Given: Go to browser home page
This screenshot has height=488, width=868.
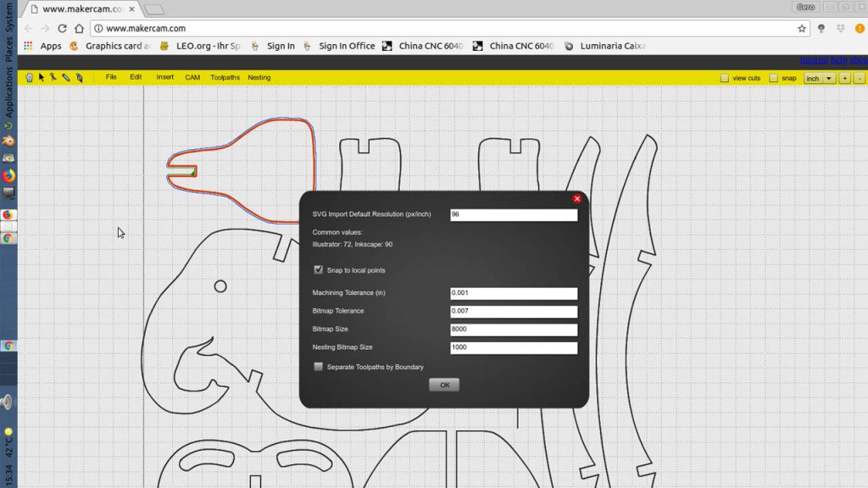Looking at the screenshot, I should pos(79,28).
